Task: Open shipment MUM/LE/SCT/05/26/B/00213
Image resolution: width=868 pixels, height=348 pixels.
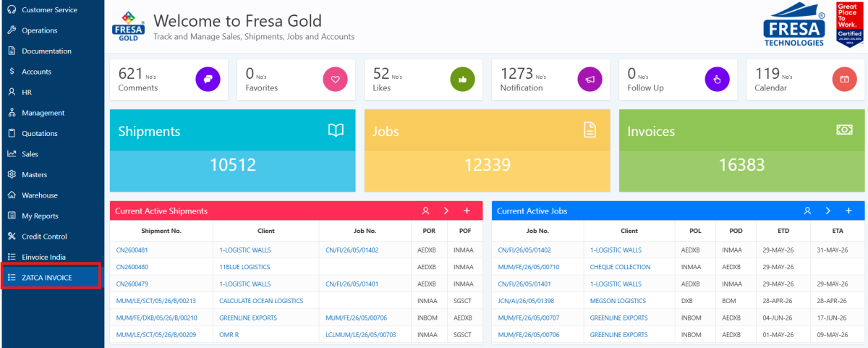Action: (156, 300)
